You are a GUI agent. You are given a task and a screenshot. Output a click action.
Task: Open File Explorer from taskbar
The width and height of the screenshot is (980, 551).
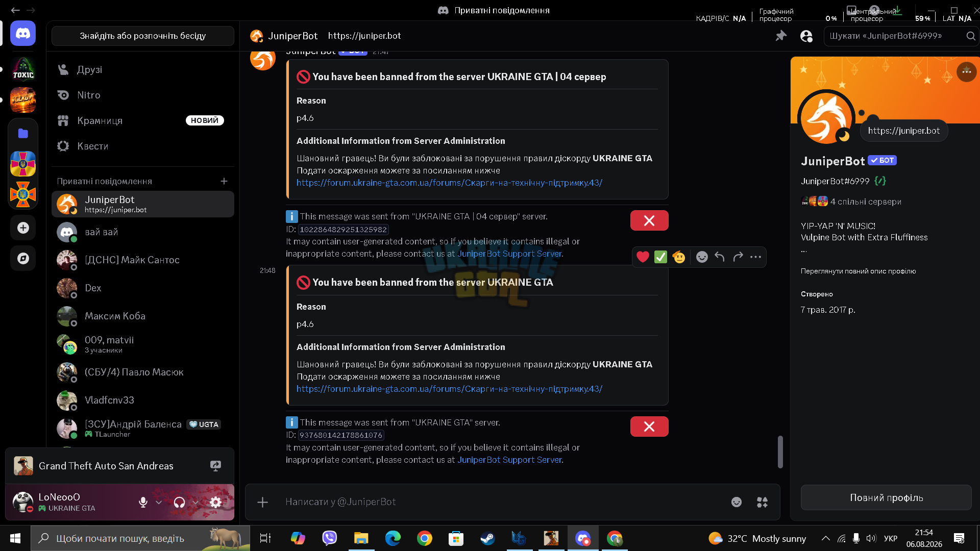click(361, 538)
